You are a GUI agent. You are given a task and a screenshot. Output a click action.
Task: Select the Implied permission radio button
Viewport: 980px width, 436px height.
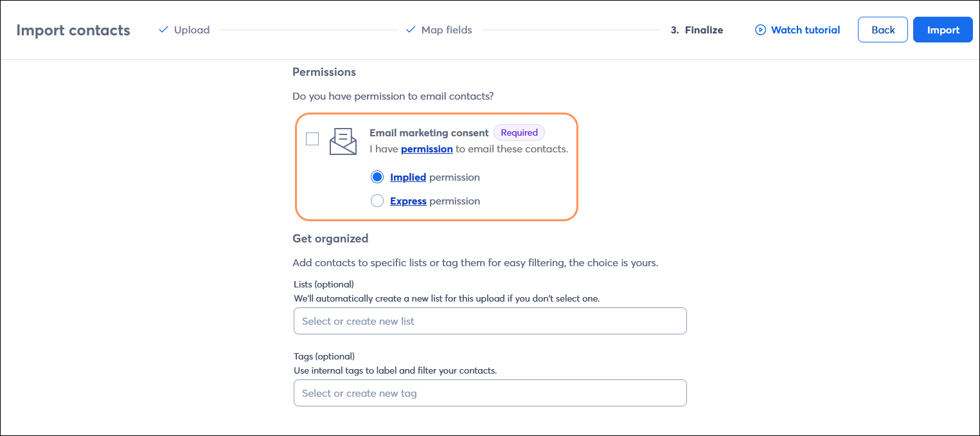pos(377,176)
